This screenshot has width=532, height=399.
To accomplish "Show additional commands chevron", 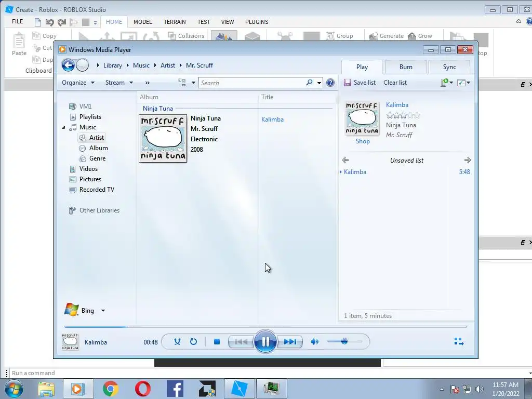I will (x=147, y=83).
